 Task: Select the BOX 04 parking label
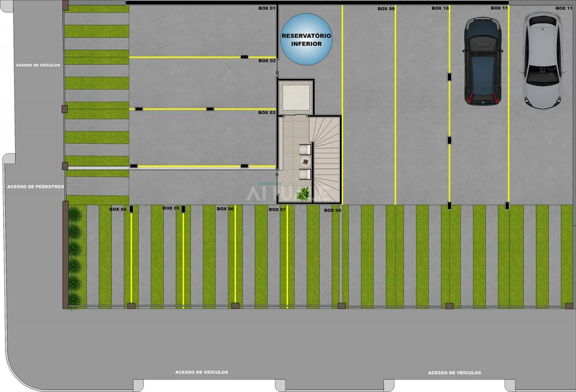coord(118,209)
